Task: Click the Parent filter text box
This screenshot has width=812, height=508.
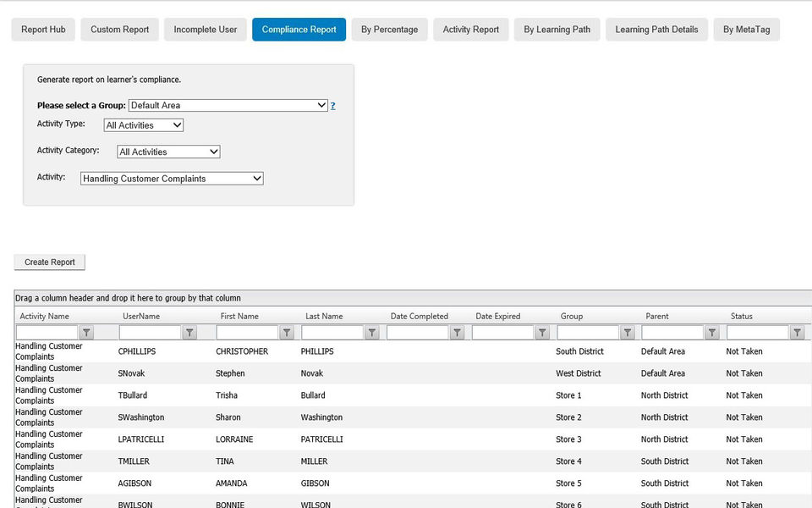Action: [x=672, y=332]
